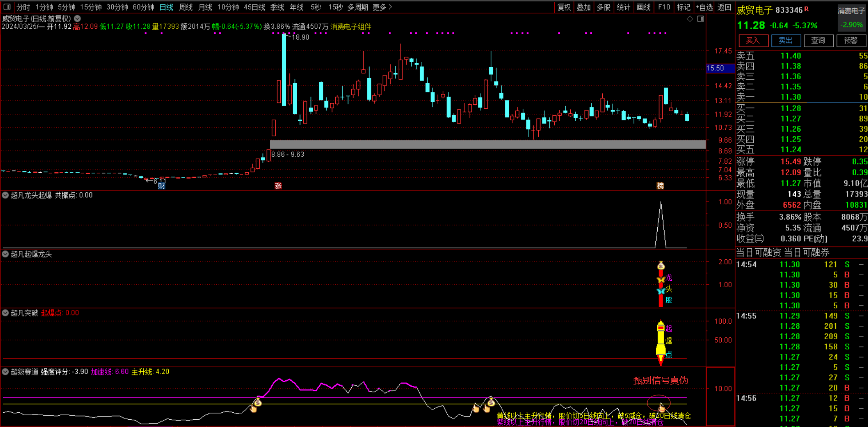
Task: Open F10 company info
Action: [x=664, y=7]
